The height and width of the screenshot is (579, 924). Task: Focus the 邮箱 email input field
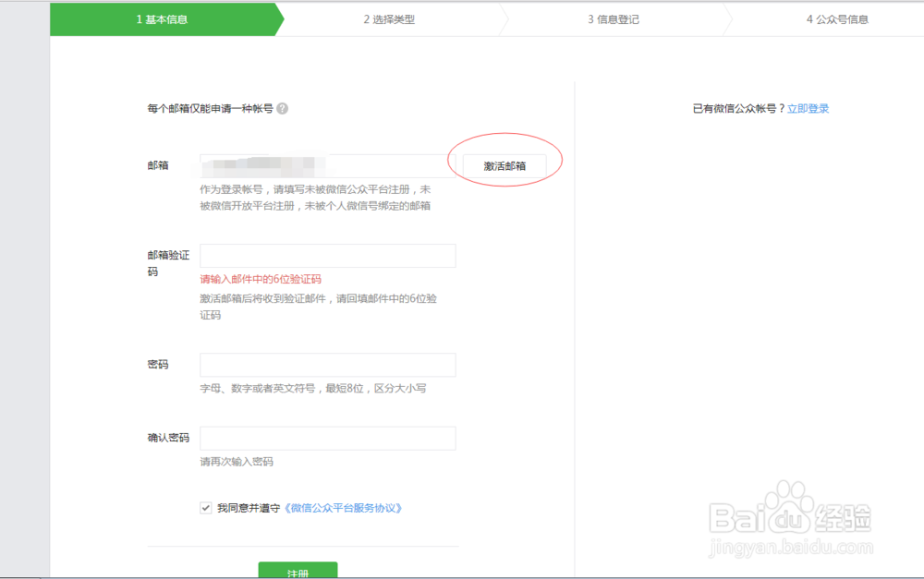click(x=328, y=166)
